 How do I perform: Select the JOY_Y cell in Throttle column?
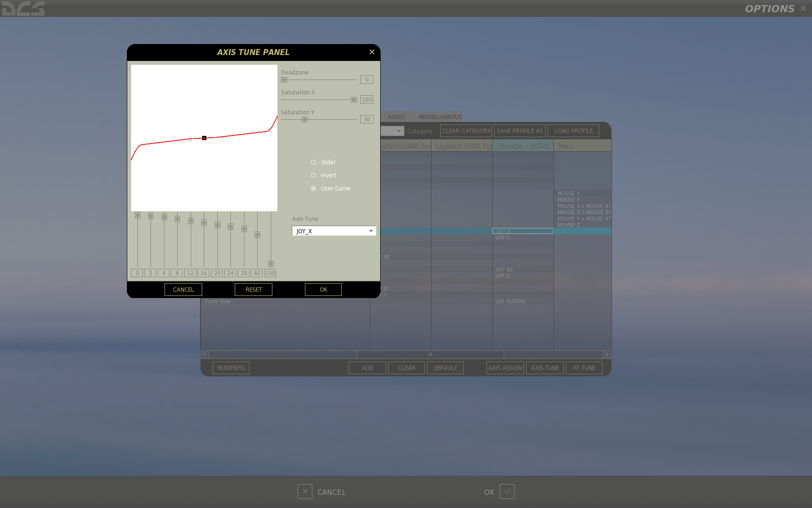coord(523,238)
